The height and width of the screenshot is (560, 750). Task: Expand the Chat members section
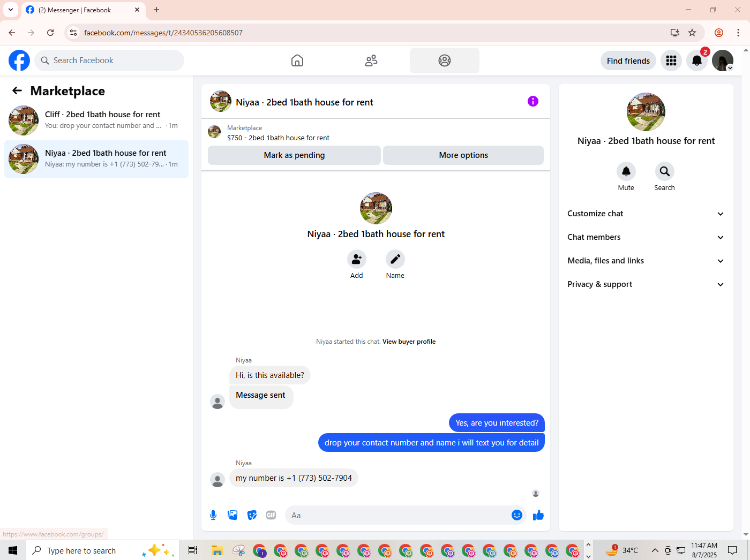point(646,237)
